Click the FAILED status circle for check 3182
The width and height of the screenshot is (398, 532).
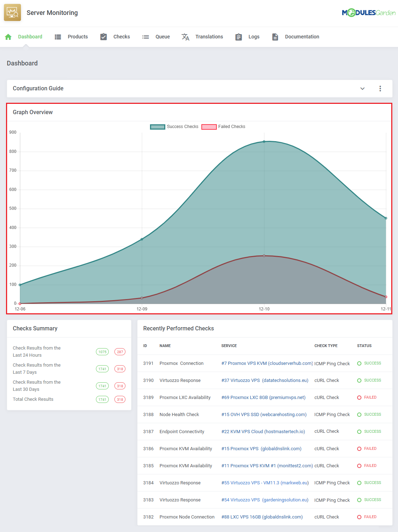tap(359, 517)
